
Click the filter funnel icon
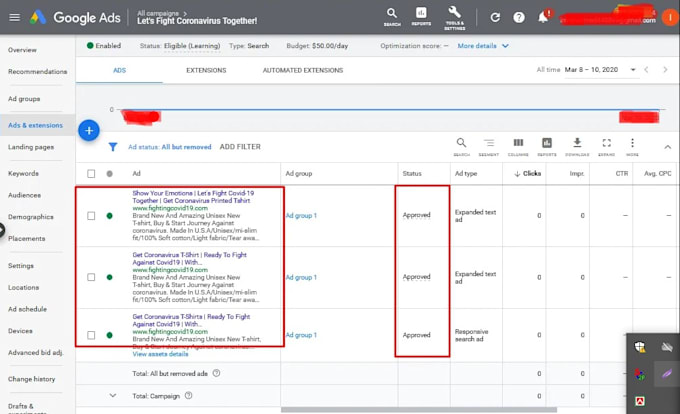(x=113, y=147)
